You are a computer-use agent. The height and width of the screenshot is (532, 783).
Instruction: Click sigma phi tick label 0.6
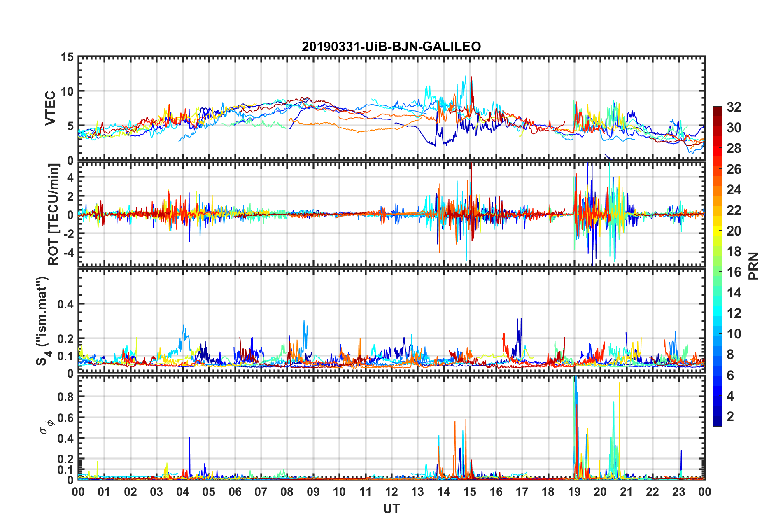(65, 418)
